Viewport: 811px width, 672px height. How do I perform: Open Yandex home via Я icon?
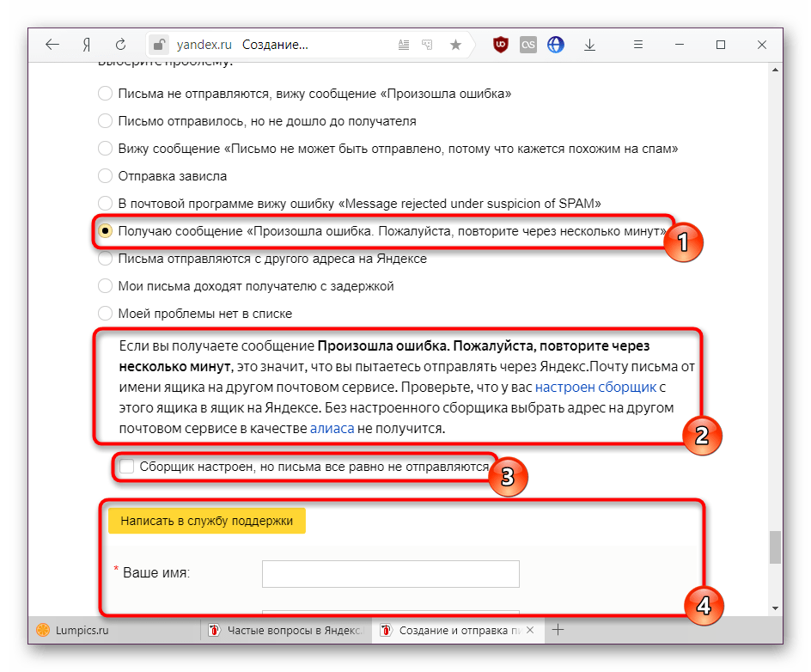(x=87, y=45)
